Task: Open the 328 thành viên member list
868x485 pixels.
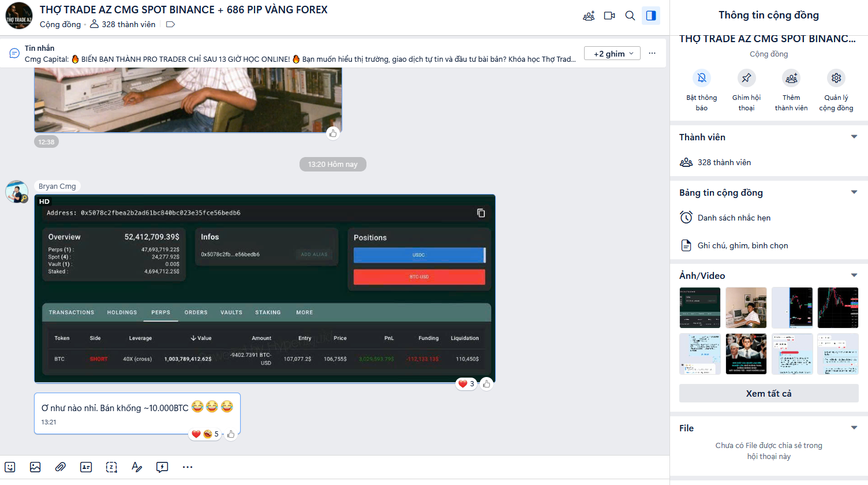Action: (x=769, y=162)
